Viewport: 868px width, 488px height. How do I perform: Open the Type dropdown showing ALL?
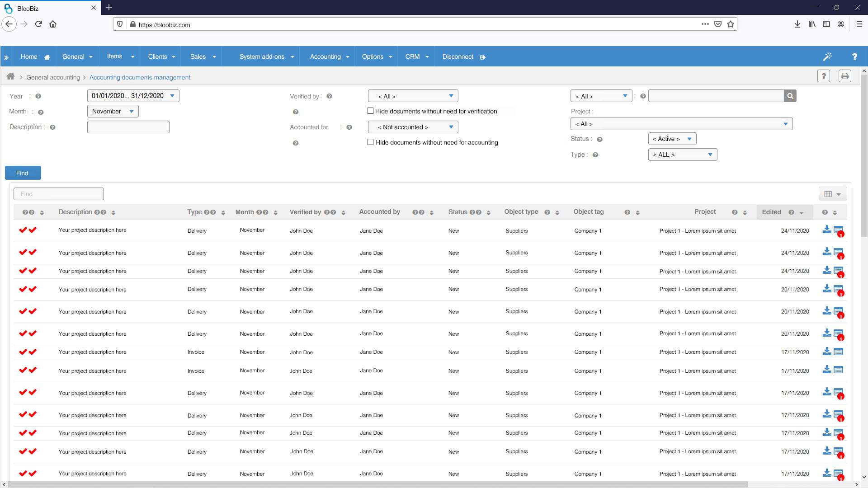coord(683,155)
